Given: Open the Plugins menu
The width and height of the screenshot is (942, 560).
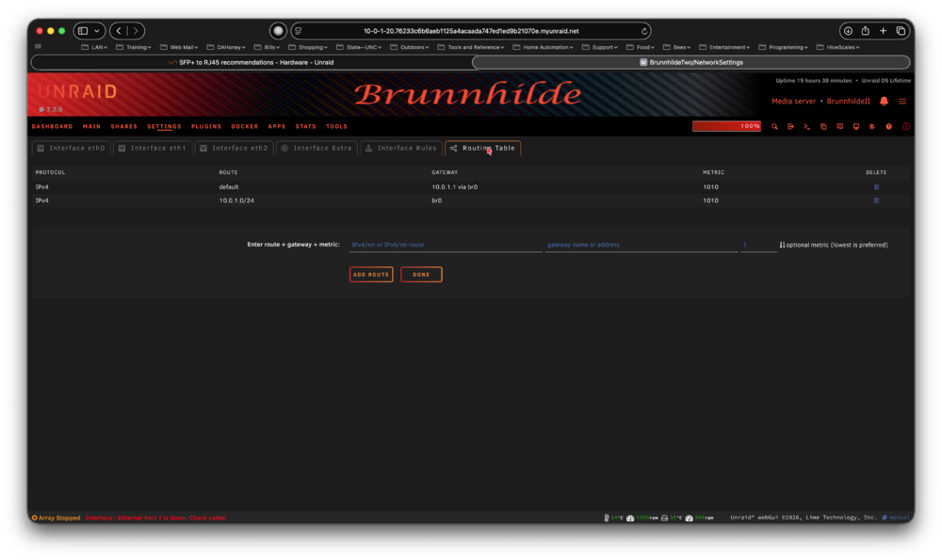Looking at the screenshot, I should pos(206,127).
